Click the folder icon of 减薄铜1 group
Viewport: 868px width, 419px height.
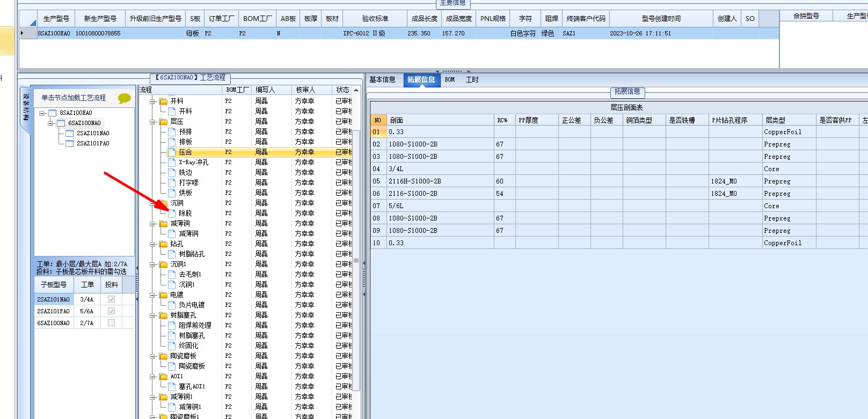coord(164,397)
